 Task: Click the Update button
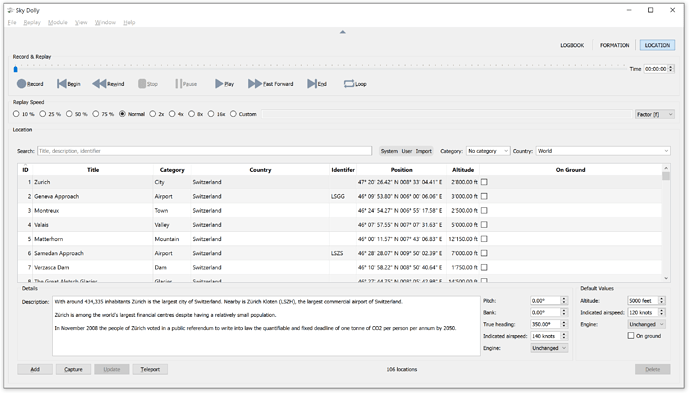click(112, 369)
